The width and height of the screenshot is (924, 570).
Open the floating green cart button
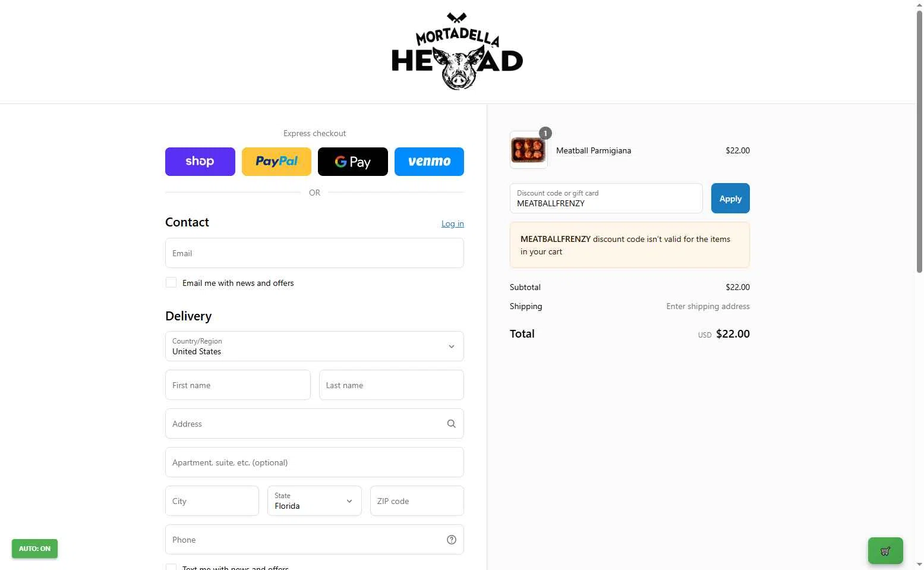point(885,550)
